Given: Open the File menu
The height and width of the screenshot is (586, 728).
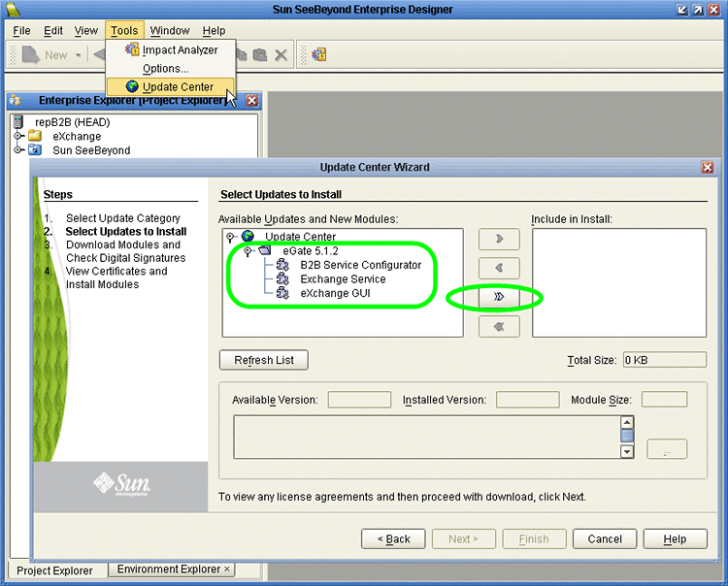Looking at the screenshot, I should [x=21, y=31].
